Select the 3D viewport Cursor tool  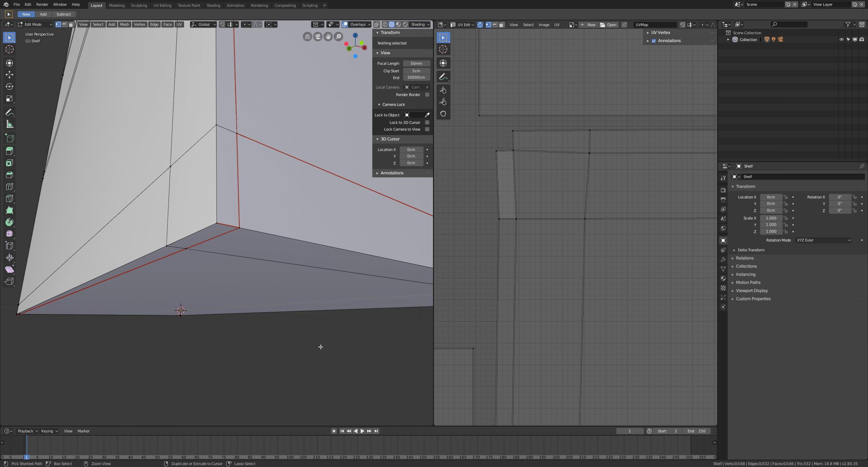tap(9, 49)
